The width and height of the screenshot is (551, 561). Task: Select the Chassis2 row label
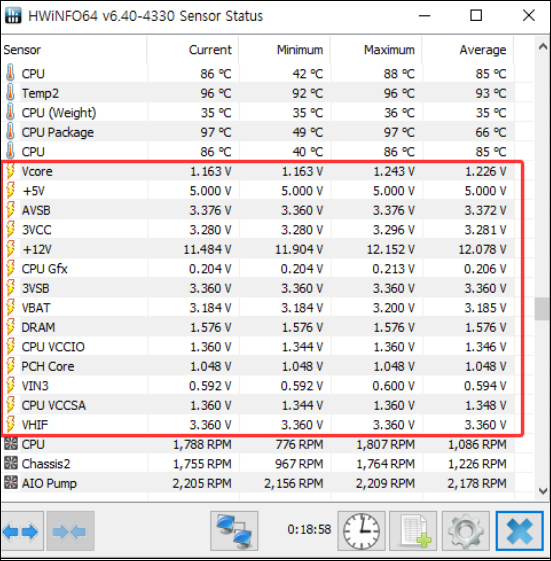pos(46,464)
